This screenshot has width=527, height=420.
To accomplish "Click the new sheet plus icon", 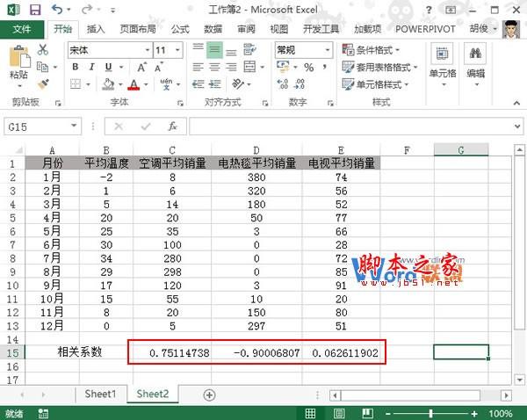I will click(x=209, y=395).
